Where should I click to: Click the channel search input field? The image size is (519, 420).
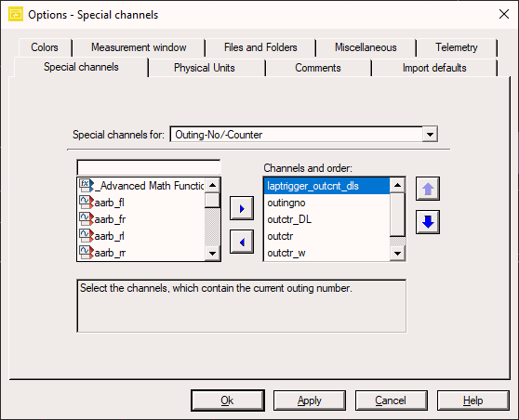(x=149, y=167)
